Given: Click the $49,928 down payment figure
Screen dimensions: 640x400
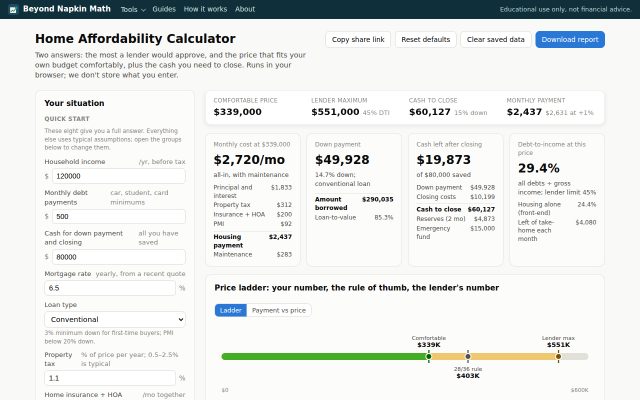Looking at the screenshot, I should [342, 160].
